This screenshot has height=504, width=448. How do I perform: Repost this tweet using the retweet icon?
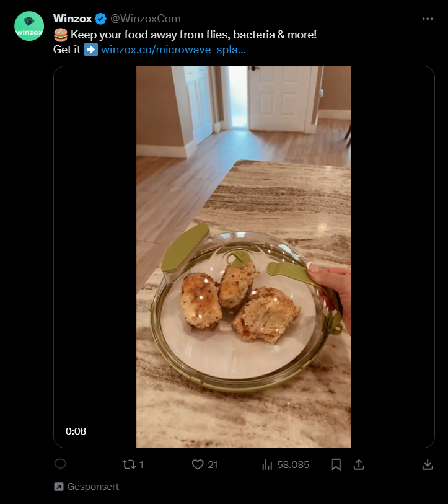(129, 464)
